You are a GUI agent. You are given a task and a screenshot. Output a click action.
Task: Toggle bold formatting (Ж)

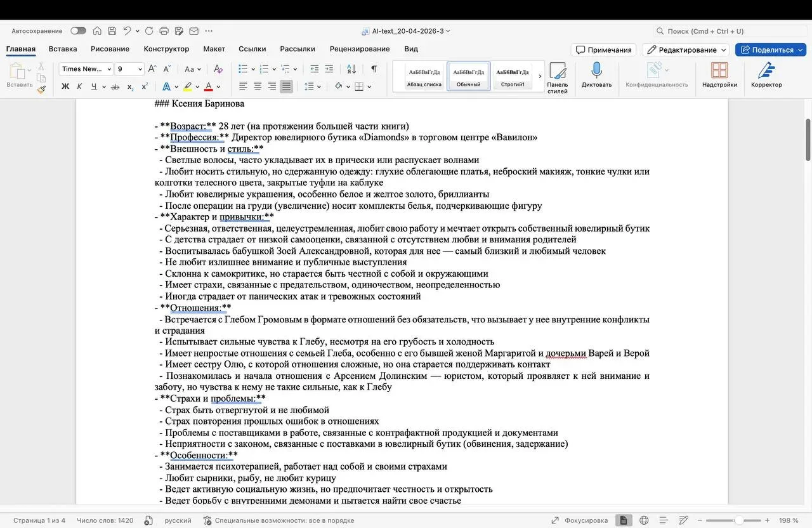65,87
